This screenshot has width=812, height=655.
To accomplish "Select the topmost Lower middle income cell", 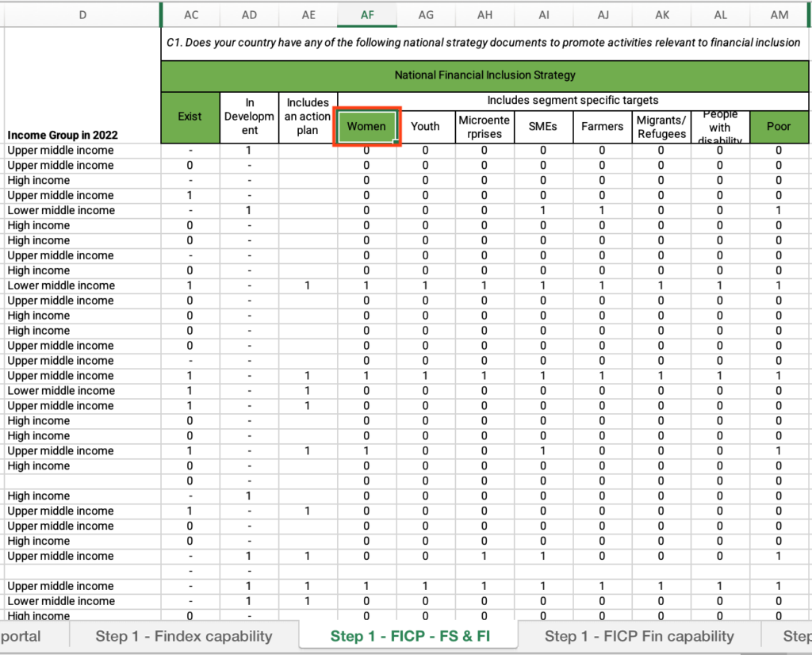I will coord(82,211).
